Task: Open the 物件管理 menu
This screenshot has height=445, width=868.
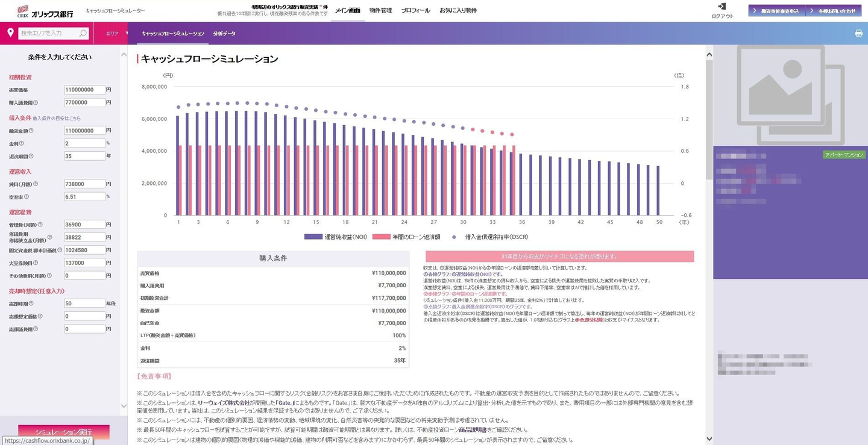Action: (380, 11)
